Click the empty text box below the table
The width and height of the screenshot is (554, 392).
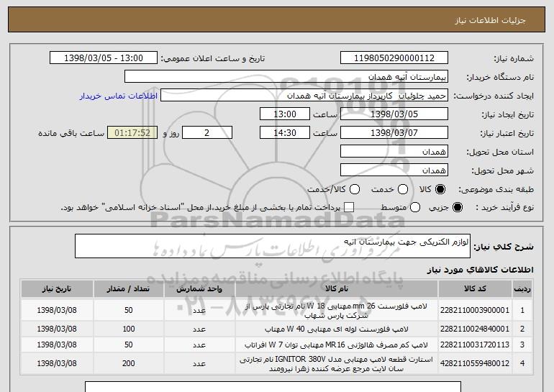(273, 386)
